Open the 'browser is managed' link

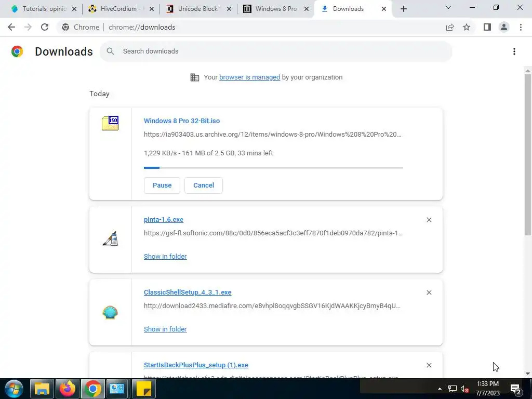click(250, 77)
